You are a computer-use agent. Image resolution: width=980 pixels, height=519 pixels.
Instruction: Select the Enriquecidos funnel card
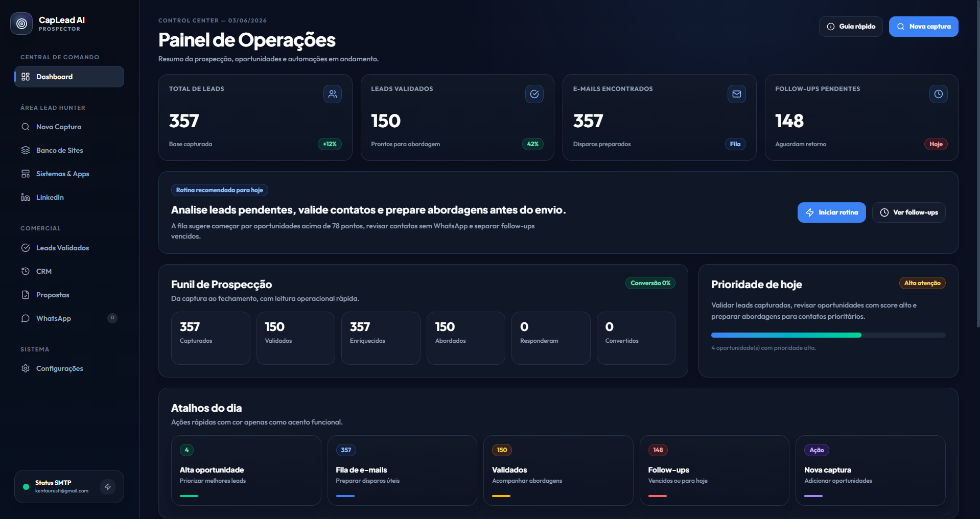click(x=381, y=338)
